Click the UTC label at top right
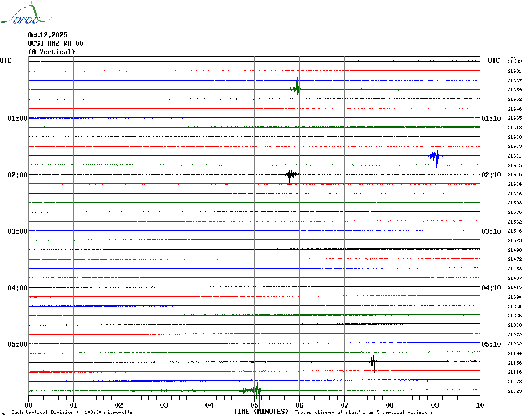525x420 pixels. click(x=494, y=60)
